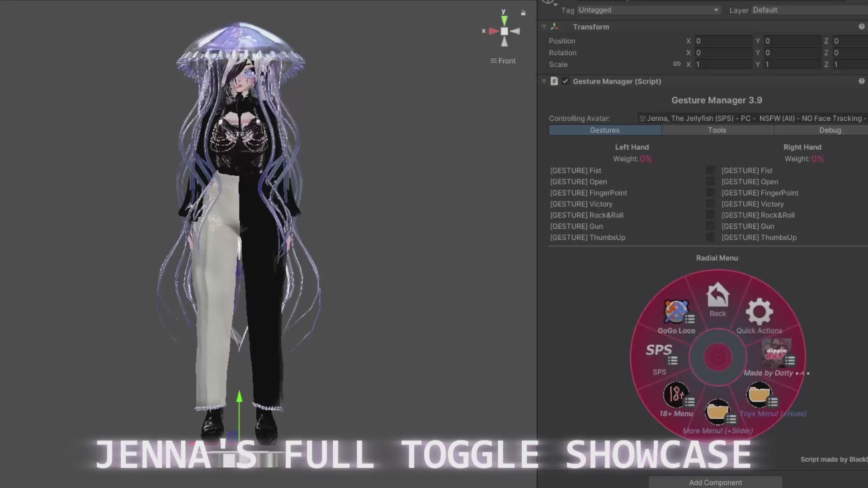Click the Position X input field
Image resolution: width=868 pixels, height=488 pixels.
click(x=722, y=41)
